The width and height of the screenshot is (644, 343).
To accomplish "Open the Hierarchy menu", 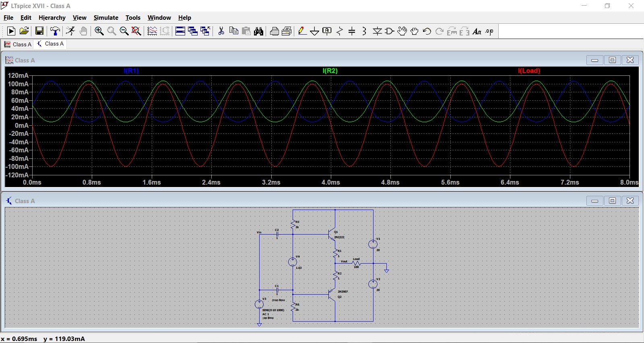I will click(x=52, y=18).
